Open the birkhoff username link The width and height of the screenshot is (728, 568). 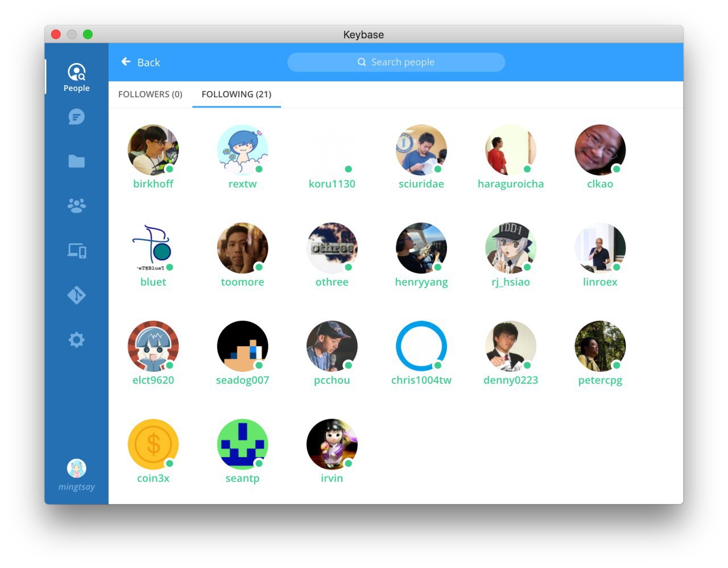(153, 184)
